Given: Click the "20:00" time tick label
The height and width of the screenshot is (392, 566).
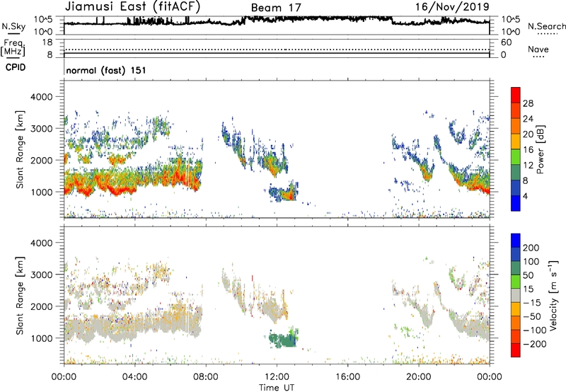Looking at the screenshot, I should pyautogui.click(x=419, y=377).
